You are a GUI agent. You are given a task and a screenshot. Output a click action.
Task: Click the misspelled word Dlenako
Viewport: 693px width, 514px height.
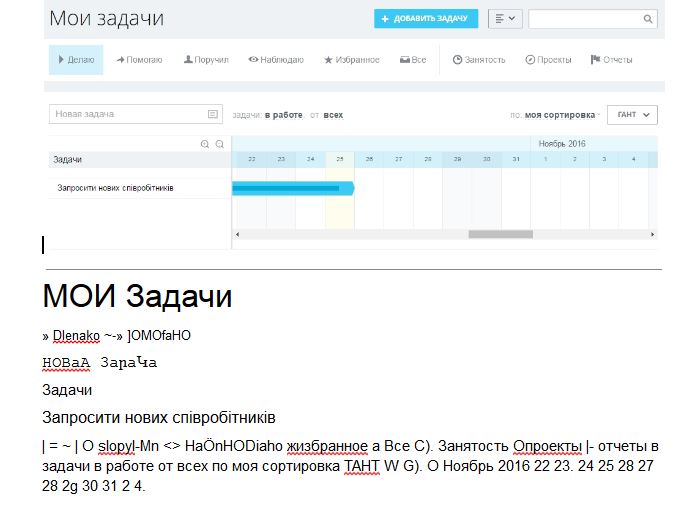(x=76, y=336)
